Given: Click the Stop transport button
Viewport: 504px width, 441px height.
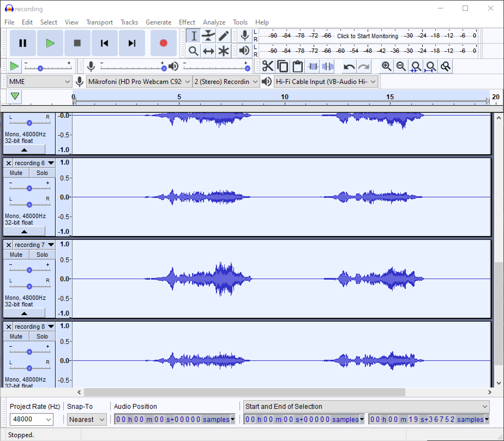Looking at the screenshot, I should pos(77,43).
